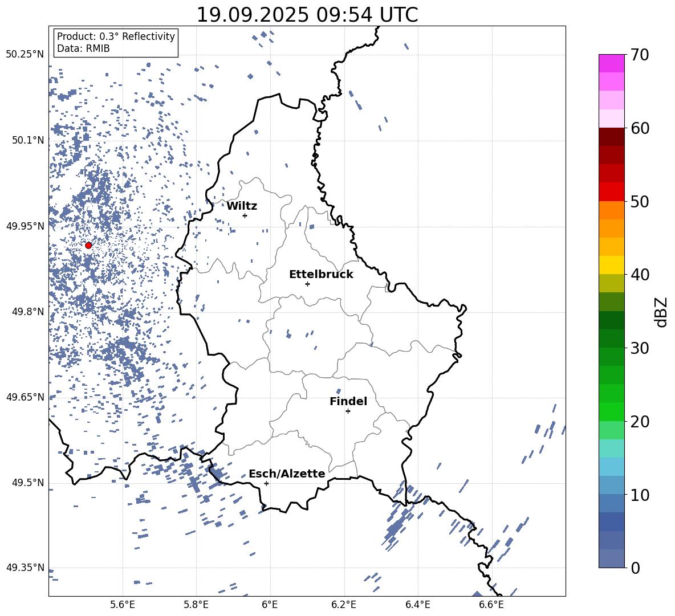The image size is (675, 616).
Task: Click the 60 tick on colorbar
Action: point(640,128)
